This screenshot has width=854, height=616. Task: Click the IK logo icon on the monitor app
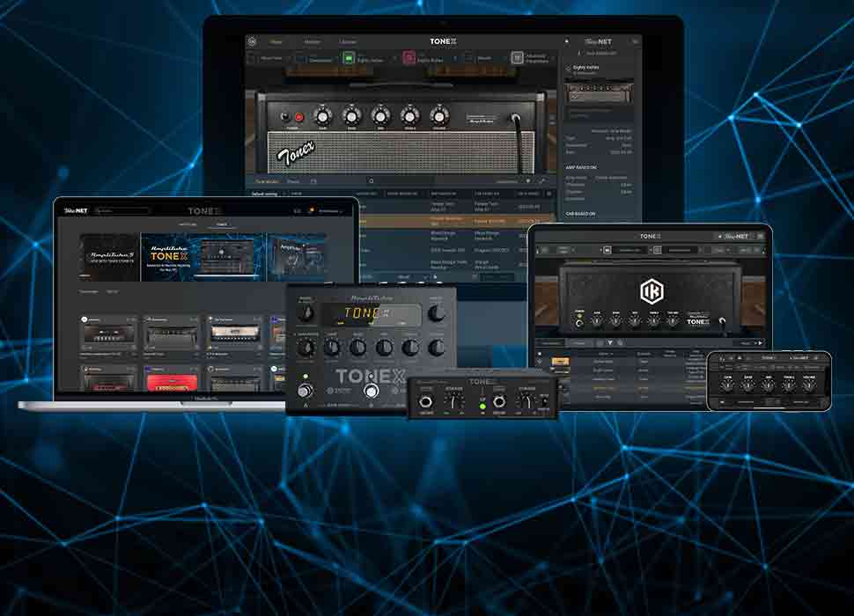coord(252,41)
